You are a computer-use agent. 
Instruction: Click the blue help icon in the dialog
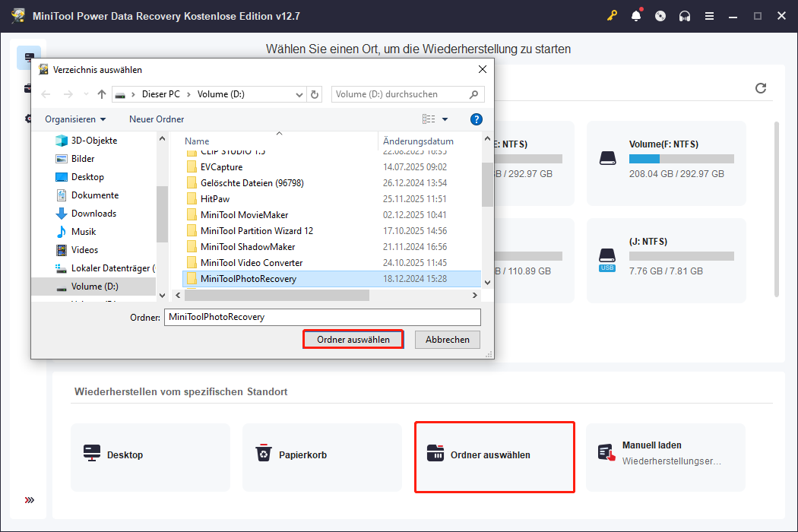coord(476,119)
